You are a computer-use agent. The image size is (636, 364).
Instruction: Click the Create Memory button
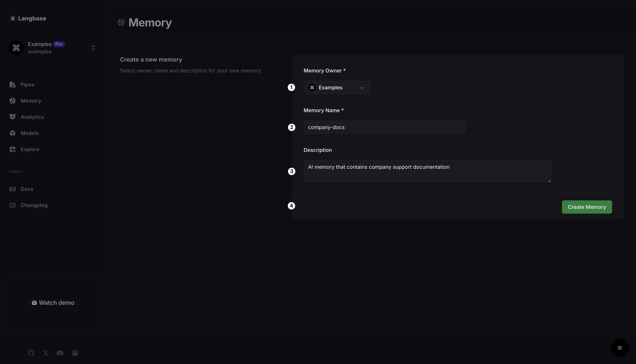click(x=587, y=207)
